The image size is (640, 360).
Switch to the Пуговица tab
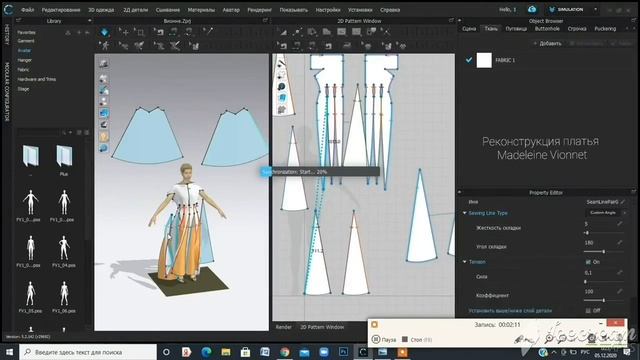(x=516, y=29)
